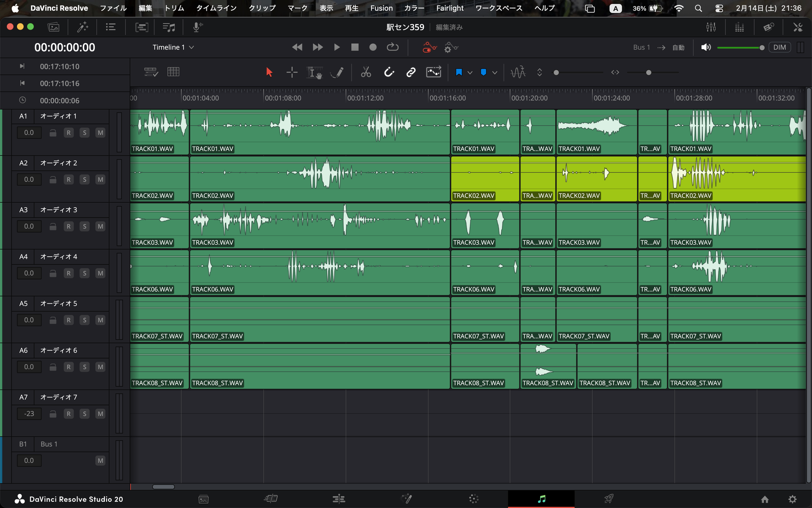
Task: Mute the オーディオ 1 track
Action: [100, 133]
